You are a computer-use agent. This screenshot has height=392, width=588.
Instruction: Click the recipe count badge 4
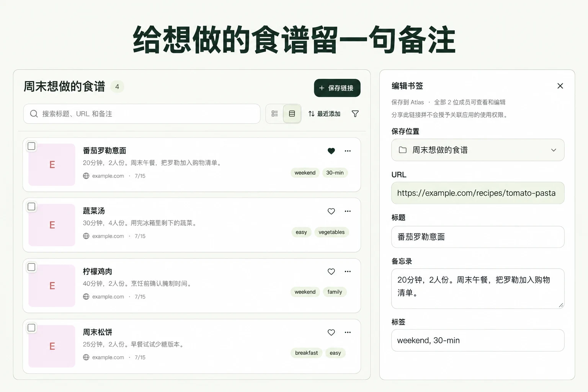[117, 87]
